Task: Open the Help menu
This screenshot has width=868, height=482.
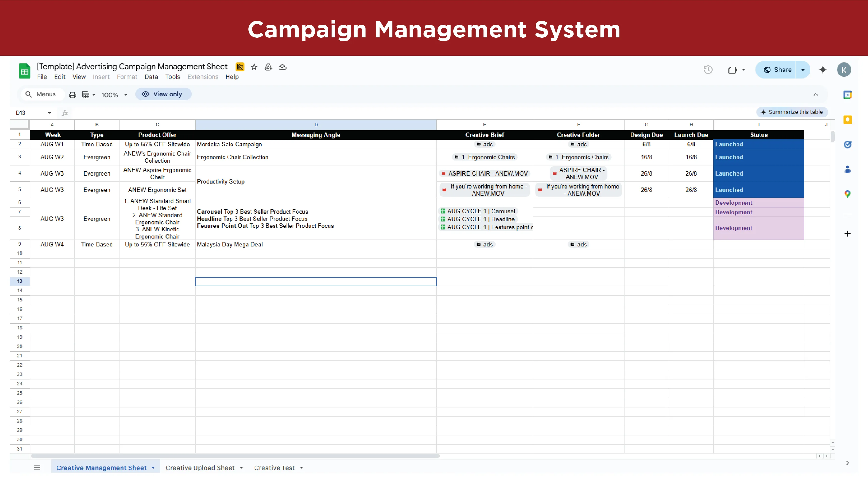Action: 232,77
